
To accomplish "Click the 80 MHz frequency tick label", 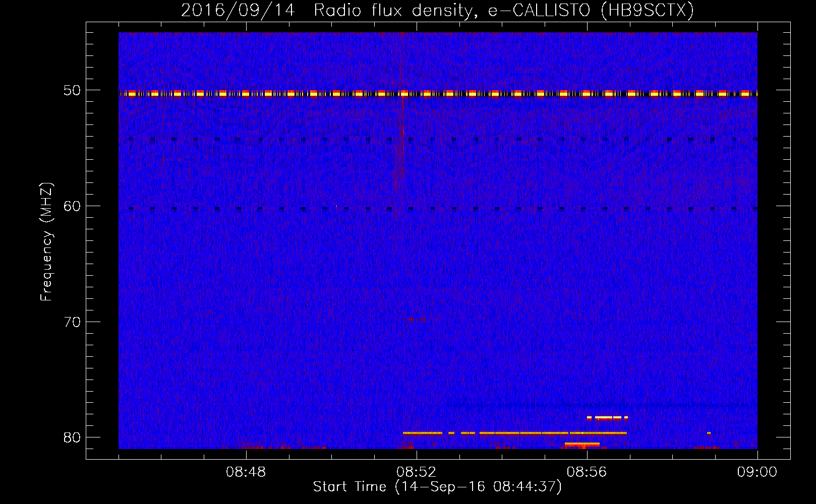I will [x=72, y=437].
